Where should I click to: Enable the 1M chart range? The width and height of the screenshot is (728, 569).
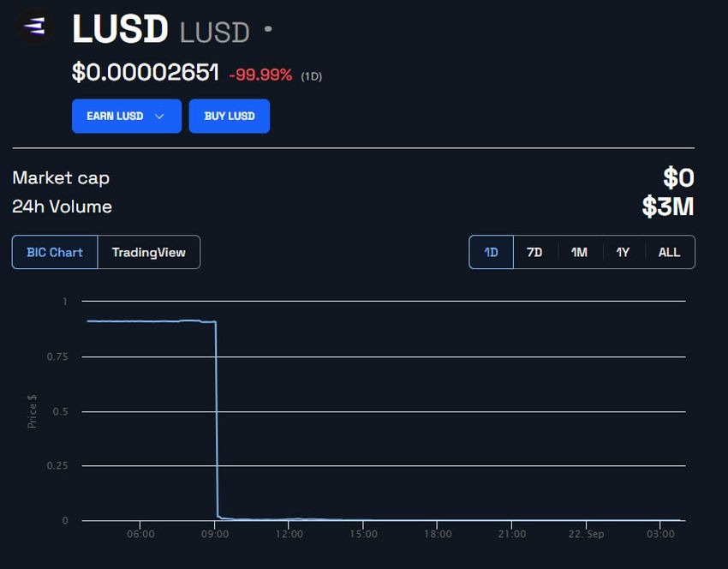click(x=579, y=252)
